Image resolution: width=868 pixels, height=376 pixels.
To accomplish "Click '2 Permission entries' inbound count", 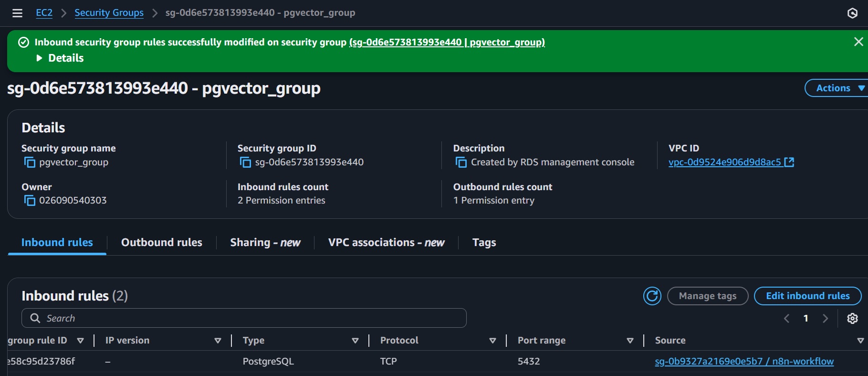I will pos(282,201).
